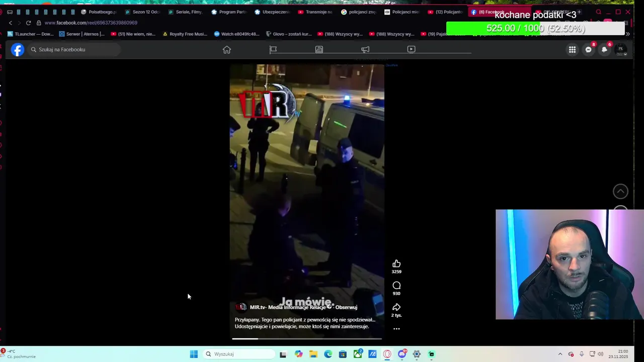Viewport: 644px width, 362px height.
Task: Reload the page with refresh icon
Action: click(x=28, y=23)
